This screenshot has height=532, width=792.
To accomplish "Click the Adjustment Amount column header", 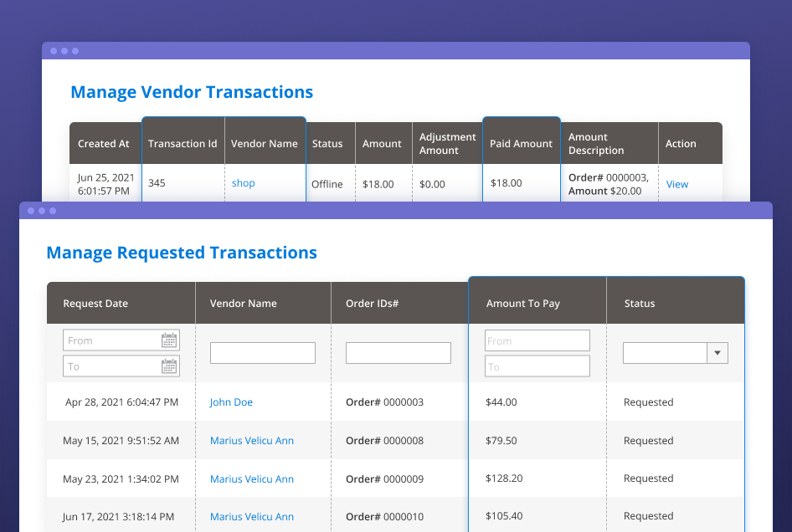I will click(447, 143).
